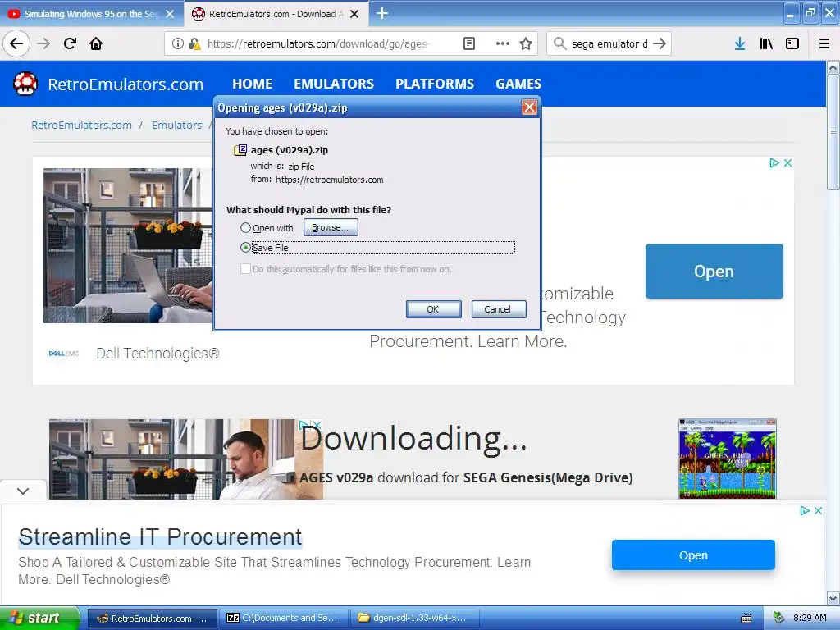Click the padlock security warning icon

(x=194, y=43)
